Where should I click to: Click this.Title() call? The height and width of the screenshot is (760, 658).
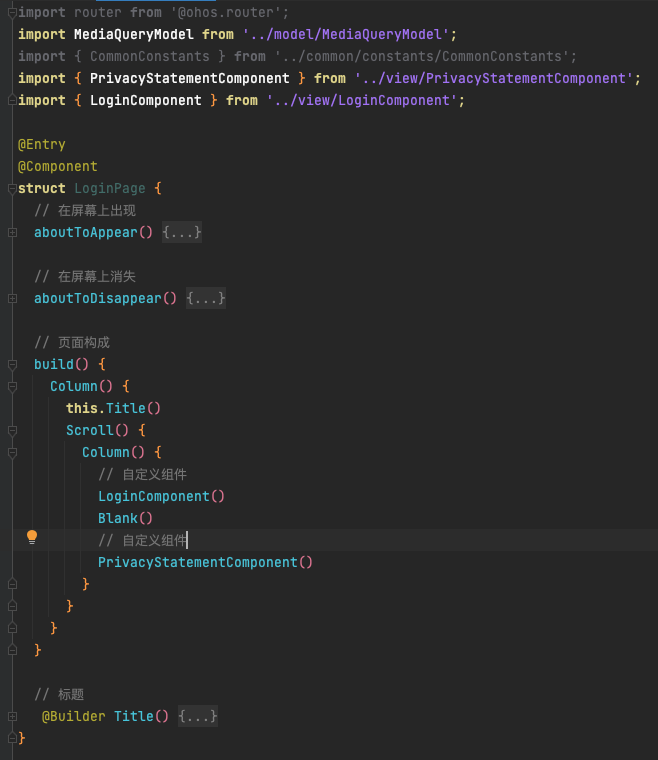113,408
